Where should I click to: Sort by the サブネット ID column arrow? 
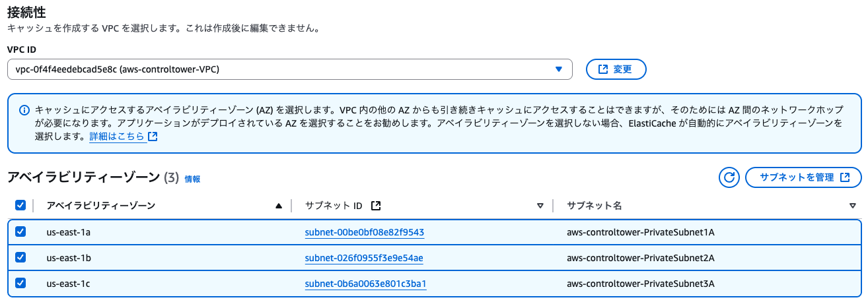point(540,206)
